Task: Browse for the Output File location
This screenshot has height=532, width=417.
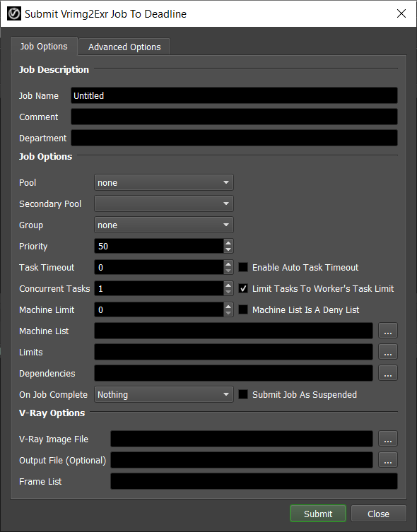Action: (388, 460)
